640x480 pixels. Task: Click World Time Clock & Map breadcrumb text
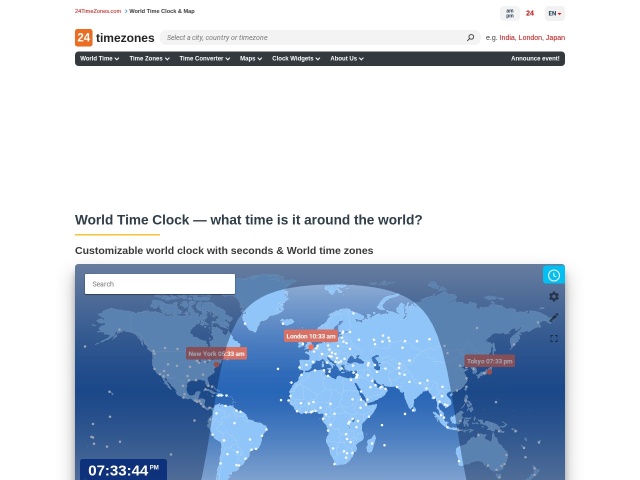point(162,11)
